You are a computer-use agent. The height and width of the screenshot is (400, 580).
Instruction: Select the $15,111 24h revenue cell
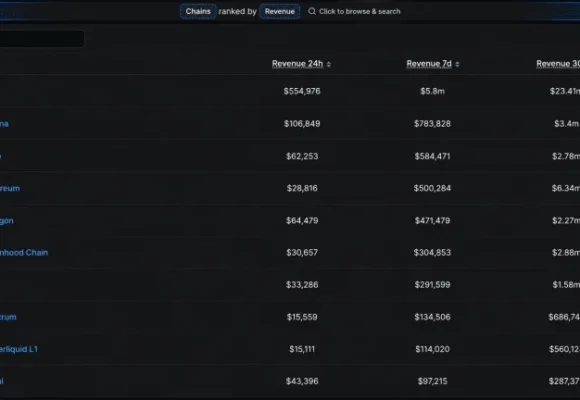[302, 349]
